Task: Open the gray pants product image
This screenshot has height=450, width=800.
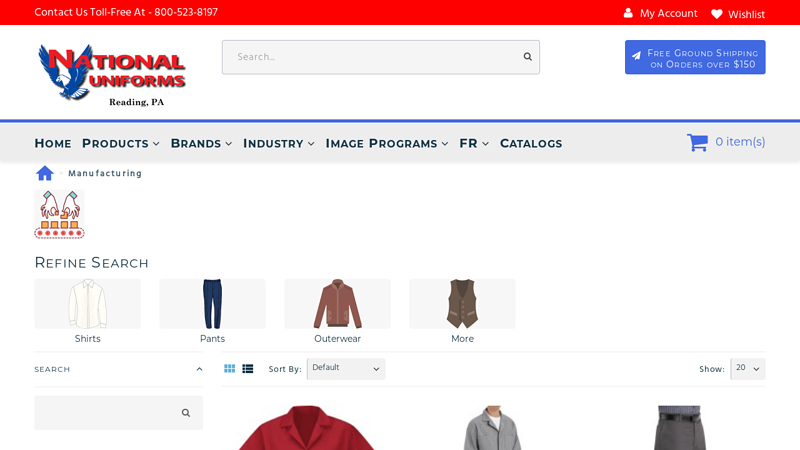Action: click(x=679, y=428)
